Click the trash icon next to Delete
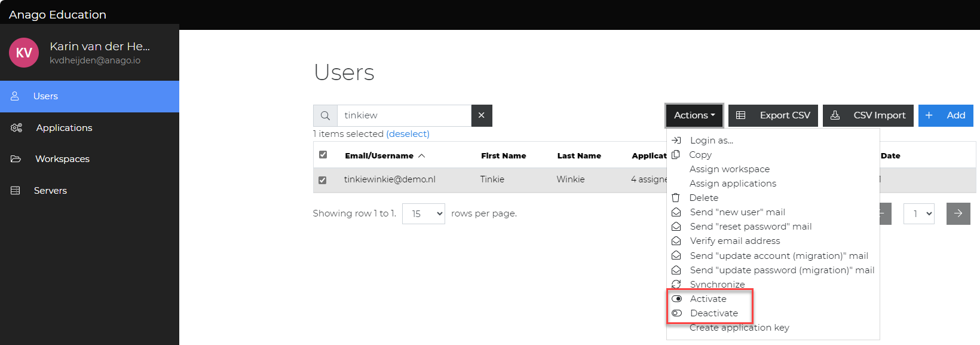 tap(676, 198)
